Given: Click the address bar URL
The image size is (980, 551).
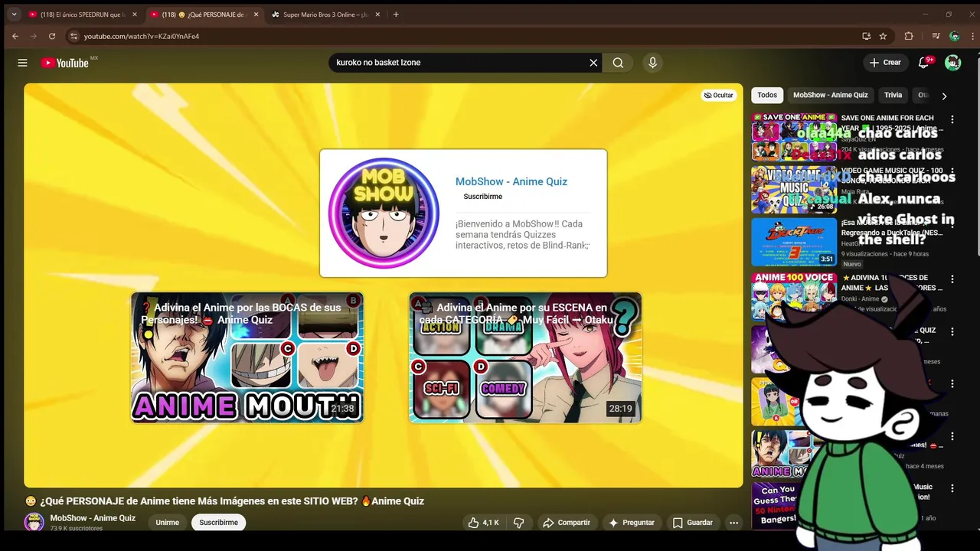Looking at the screenshot, I should pyautogui.click(x=142, y=36).
